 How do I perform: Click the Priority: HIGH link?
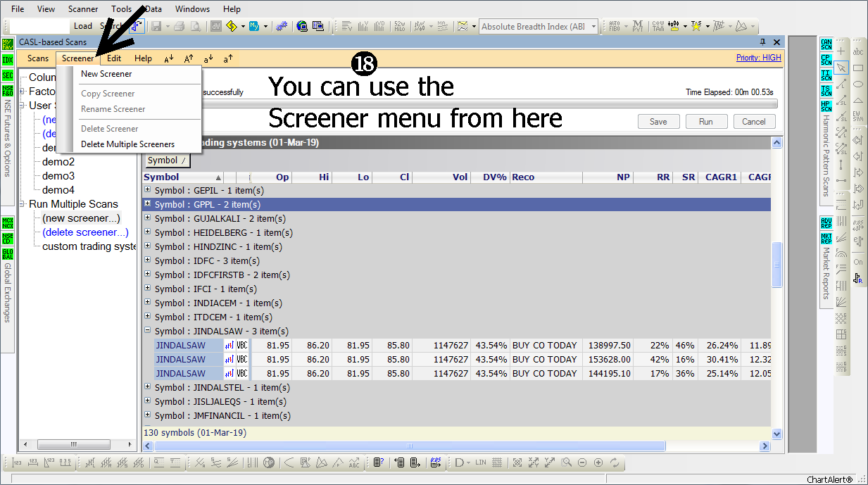759,58
